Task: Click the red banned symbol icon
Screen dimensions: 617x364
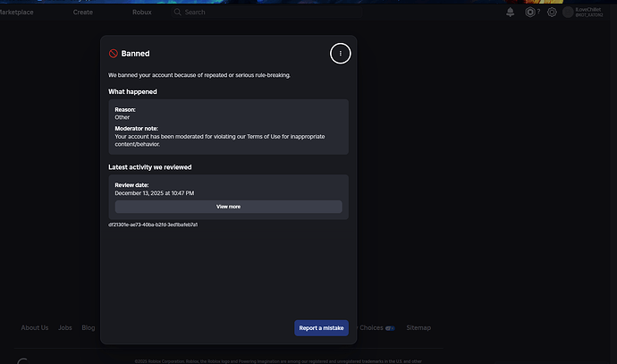Action: click(x=114, y=54)
